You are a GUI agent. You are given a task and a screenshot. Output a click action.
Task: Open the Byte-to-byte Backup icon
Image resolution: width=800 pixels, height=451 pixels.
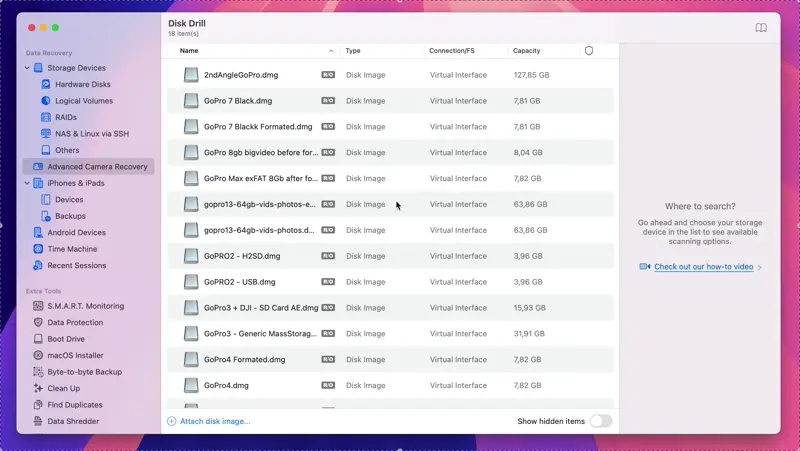point(38,372)
